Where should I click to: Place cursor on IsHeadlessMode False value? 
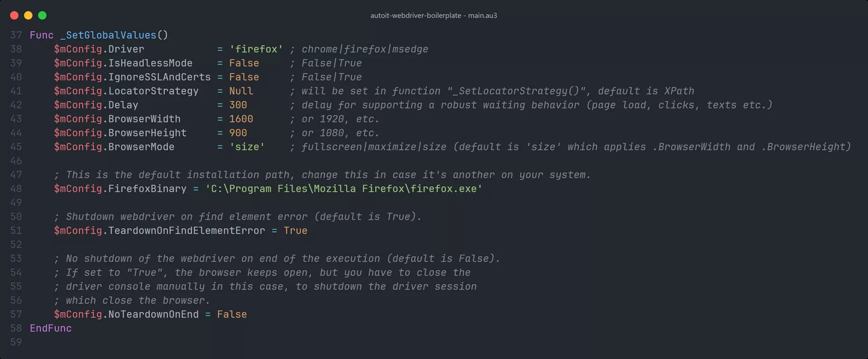pos(244,63)
